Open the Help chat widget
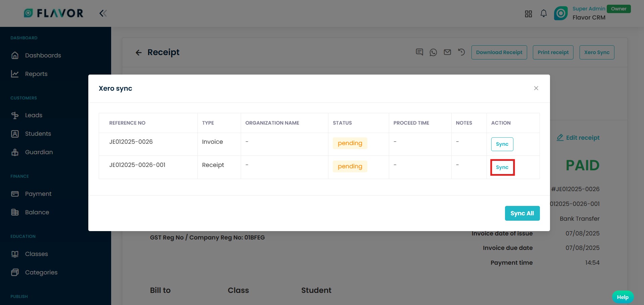 pos(623,297)
